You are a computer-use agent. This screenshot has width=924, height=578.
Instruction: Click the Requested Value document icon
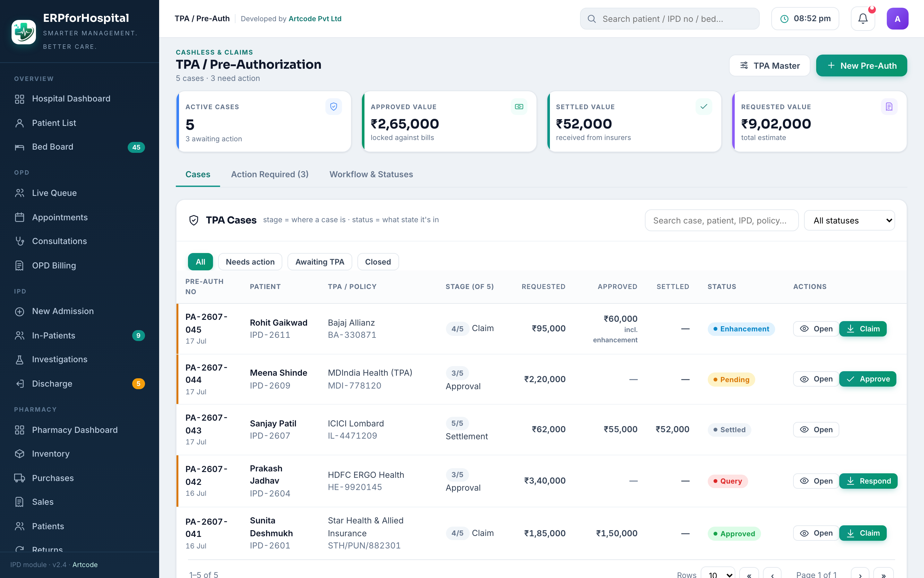point(889,107)
